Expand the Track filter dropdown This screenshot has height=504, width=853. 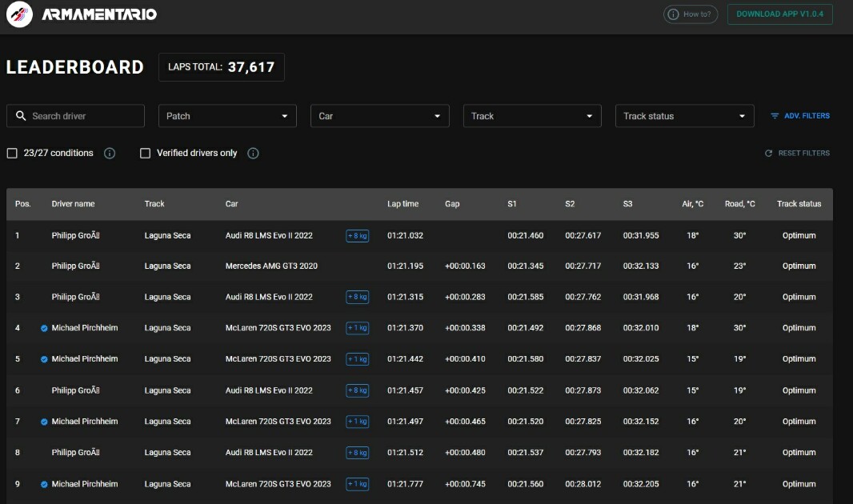[x=532, y=116]
